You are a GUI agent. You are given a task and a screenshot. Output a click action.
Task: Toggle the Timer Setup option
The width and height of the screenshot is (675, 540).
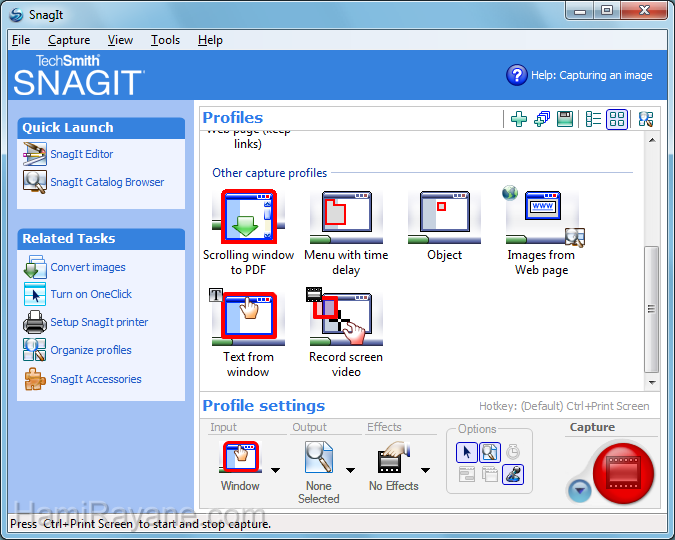click(x=513, y=452)
